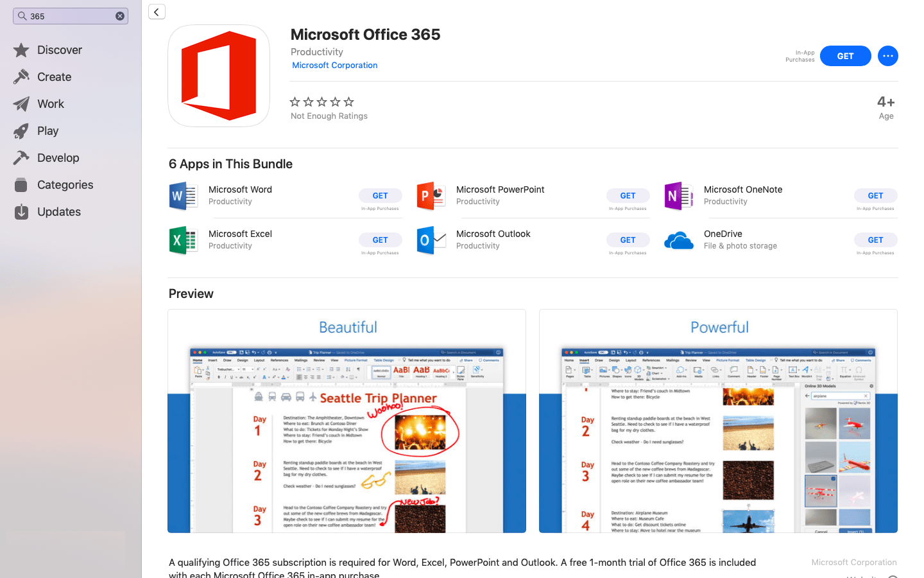Get Microsoft Word
Image resolution: width=924 pixels, height=578 pixels.
381,196
